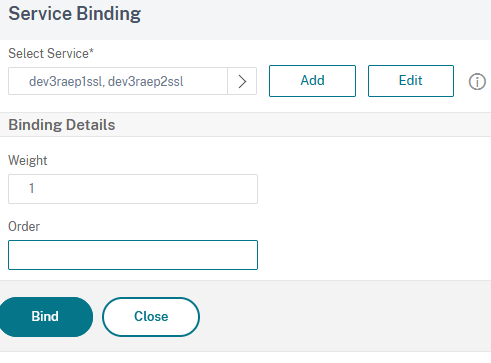491x363 pixels.
Task: Click dev3raep2ssl text in service field
Action: pos(146,82)
